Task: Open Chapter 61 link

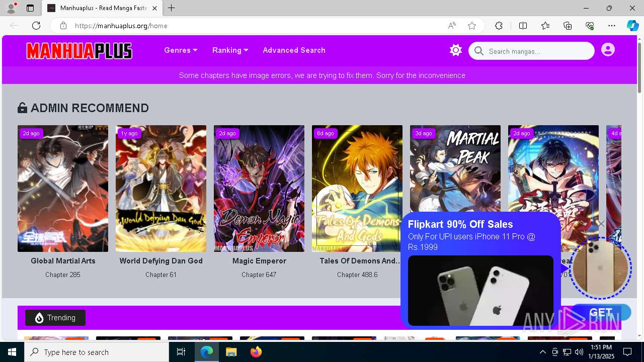Action: tap(161, 275)
